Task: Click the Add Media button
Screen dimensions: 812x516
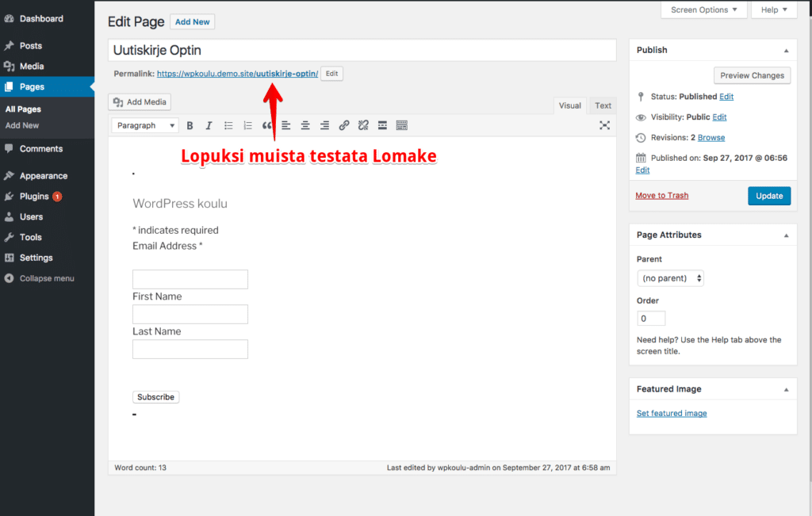Action: point(140,102)
